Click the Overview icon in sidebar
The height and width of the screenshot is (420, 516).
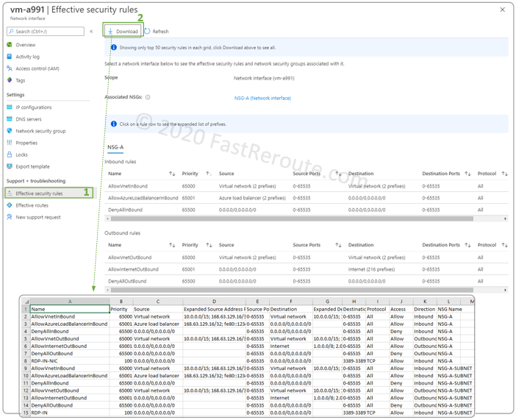tap(10, 44)
